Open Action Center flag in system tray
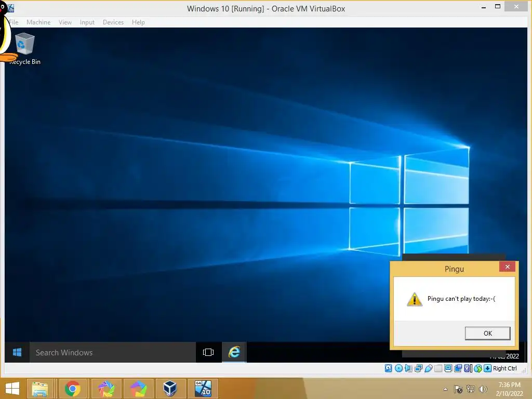The width and height of the screenshot is (532, 399). point(458,389)
